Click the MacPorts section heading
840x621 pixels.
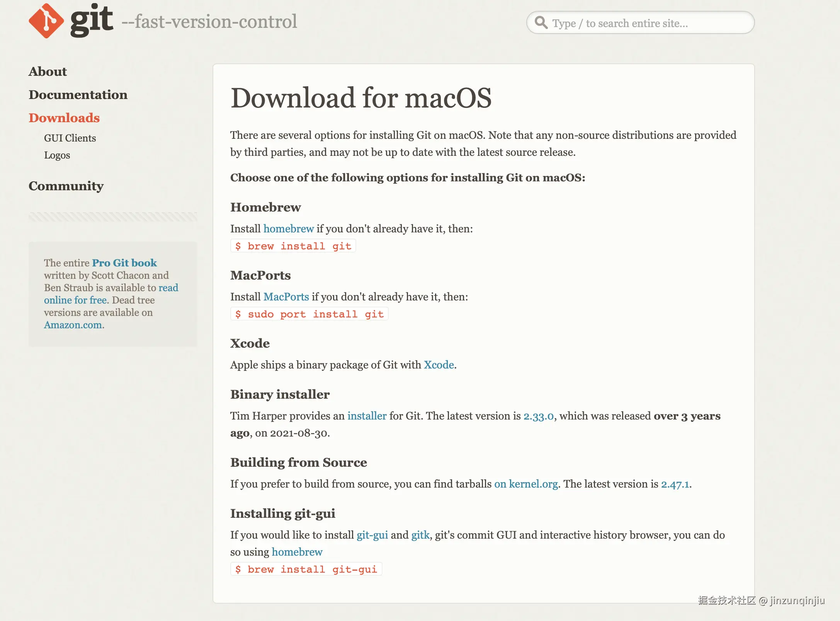click(x=260, y=275)
